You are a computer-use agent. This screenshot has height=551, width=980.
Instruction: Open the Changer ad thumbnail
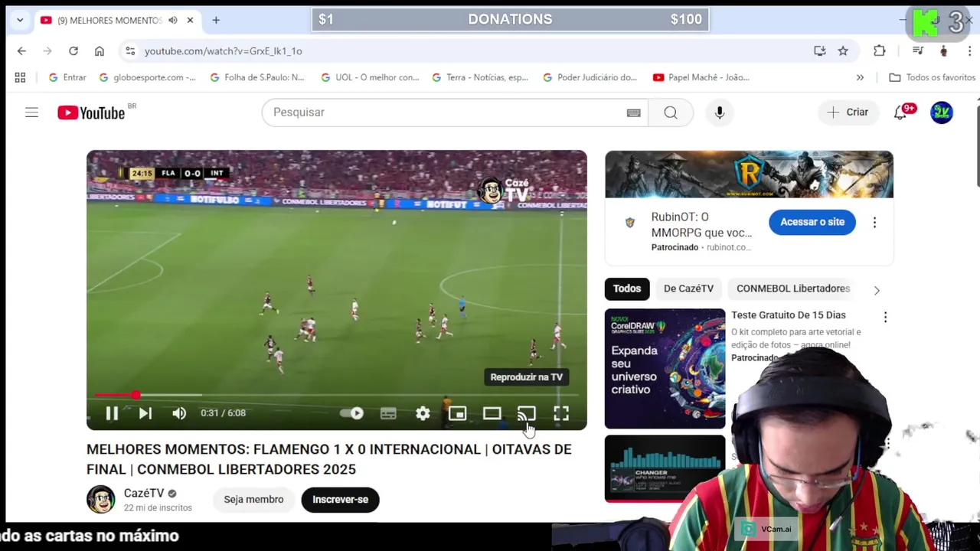(665, 468)
